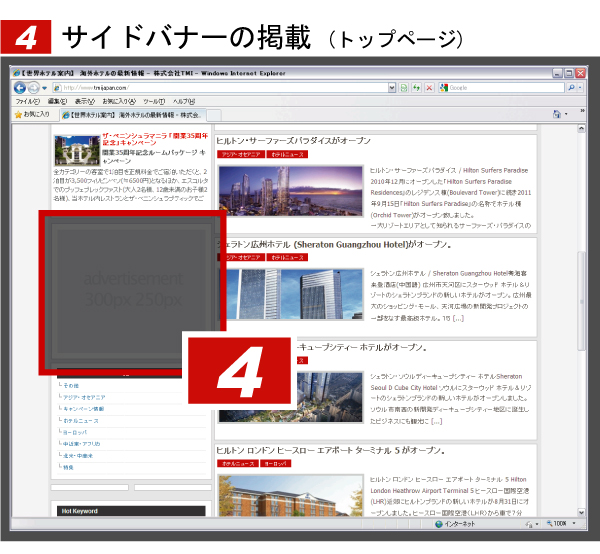Refresh the page with the green arrows icon

point(416,88)
